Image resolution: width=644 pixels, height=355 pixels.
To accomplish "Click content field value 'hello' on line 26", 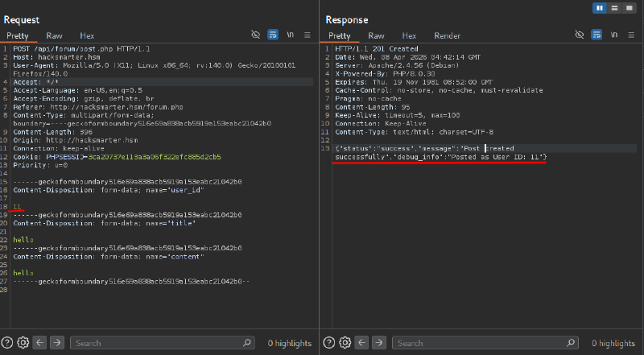I will [23, 273].
